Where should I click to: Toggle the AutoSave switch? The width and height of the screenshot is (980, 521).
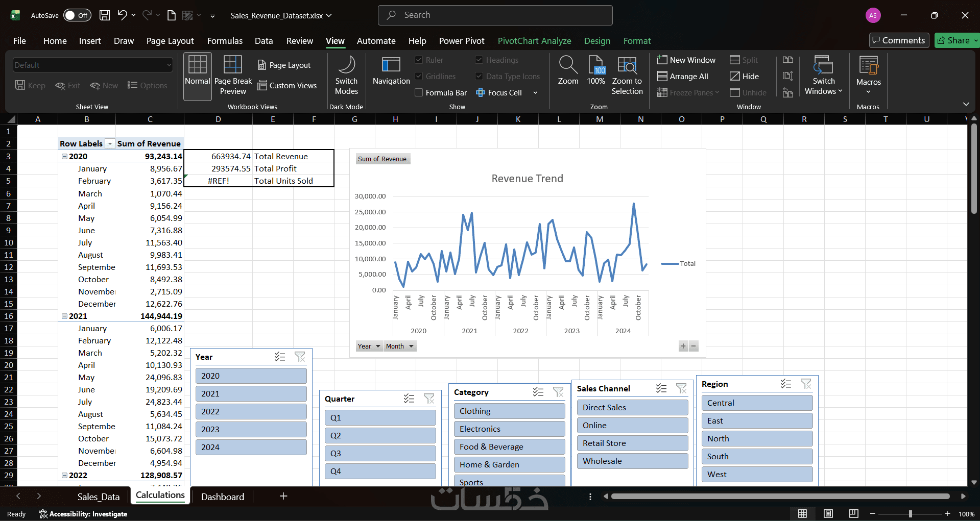77,15
